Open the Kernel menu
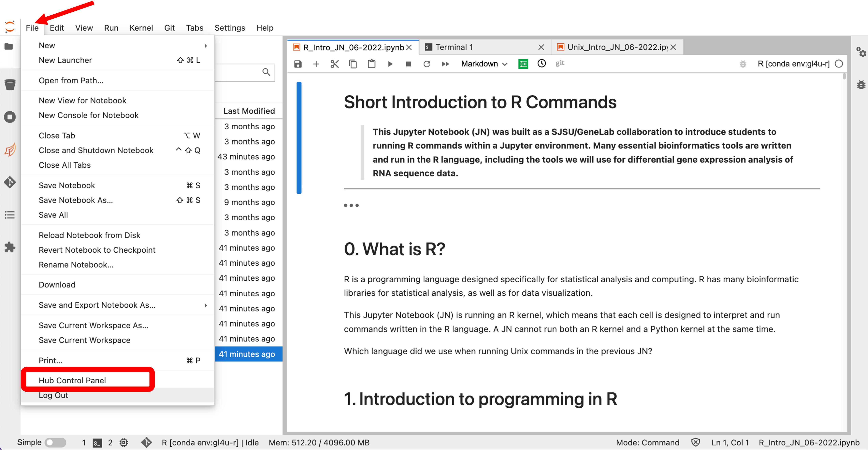The height and width of the screenshot is (450, 868). (141, 28)
